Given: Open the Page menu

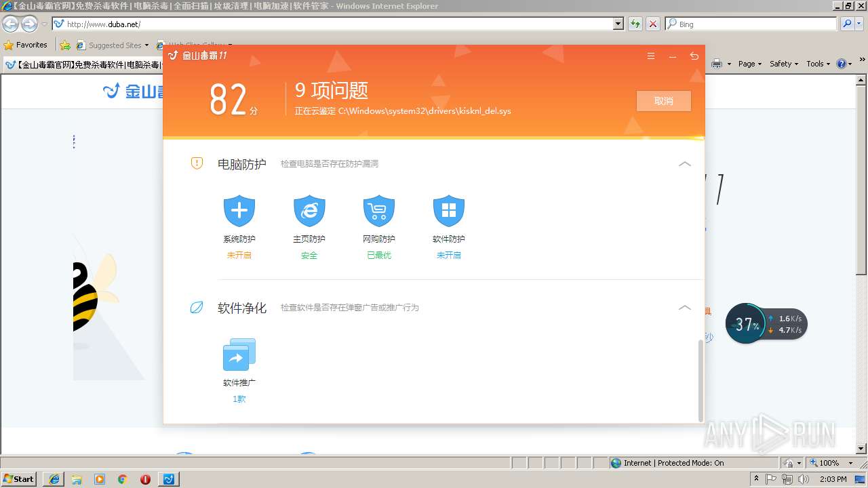Looking at the screenshot, I should 750,64.
